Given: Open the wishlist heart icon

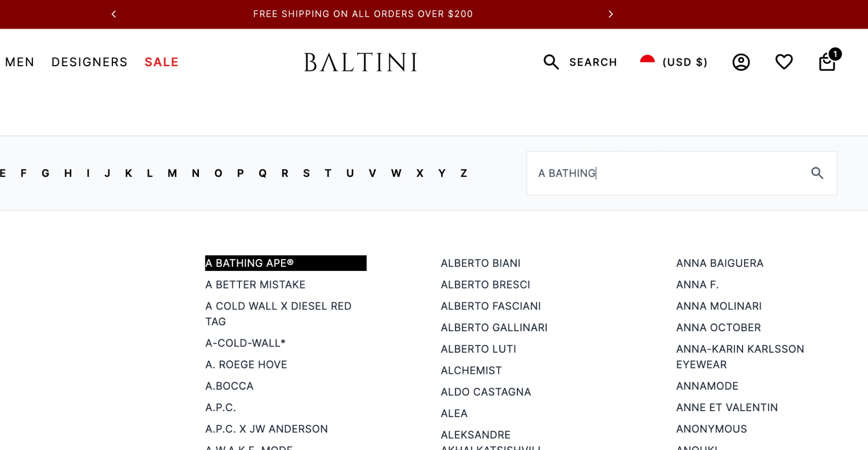Looking at the screenshot, I should click(x=784, y=62).
